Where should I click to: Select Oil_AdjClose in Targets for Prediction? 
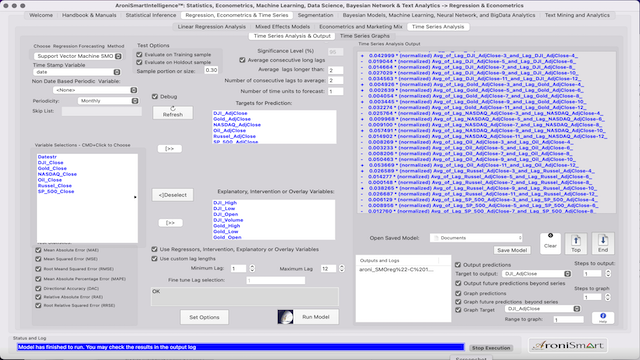[229, 130]
